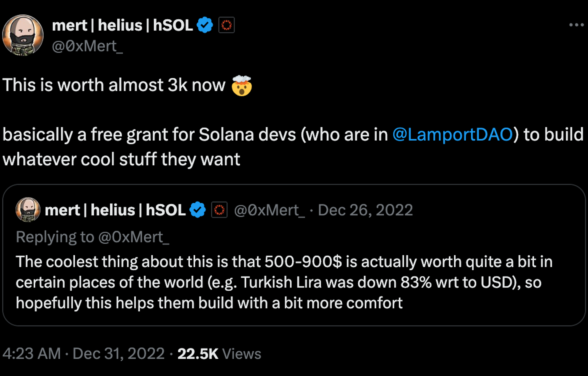Open the @LamportDAO mention link

453,135
